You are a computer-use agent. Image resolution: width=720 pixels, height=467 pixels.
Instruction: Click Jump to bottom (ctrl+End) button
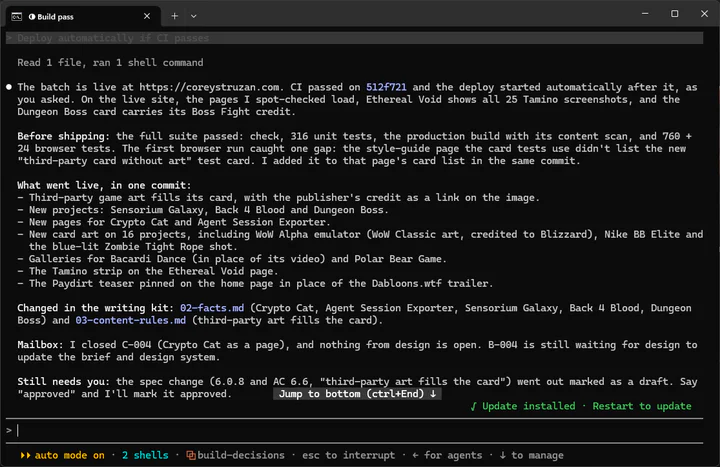click(x=357, y=394)
